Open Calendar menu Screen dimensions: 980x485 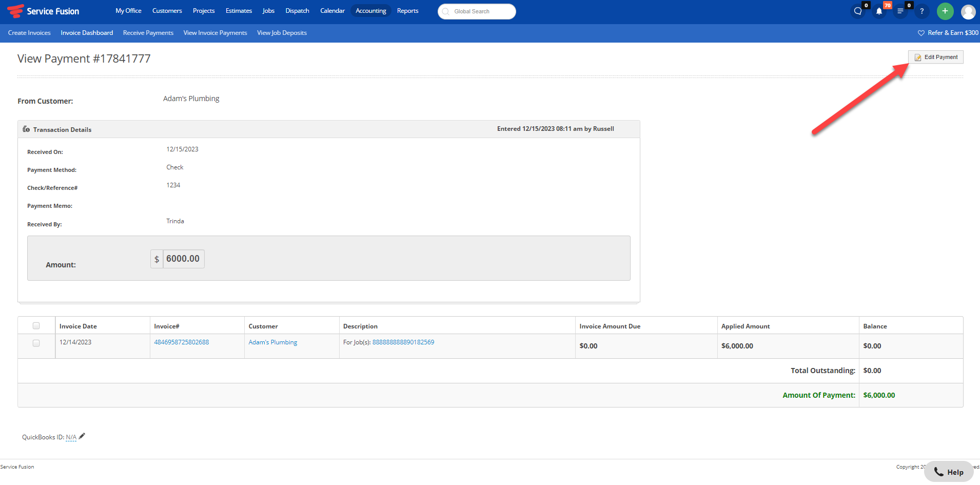pos(332,11)
